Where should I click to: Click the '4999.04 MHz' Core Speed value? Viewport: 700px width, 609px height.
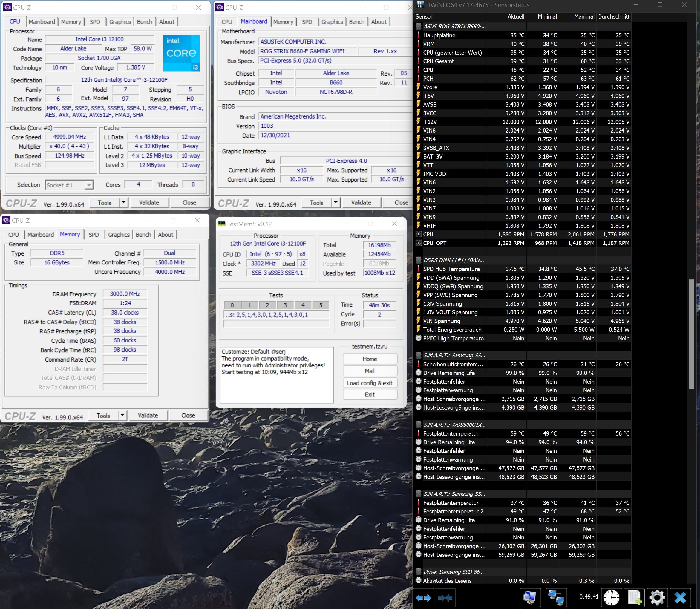(70, 137)
